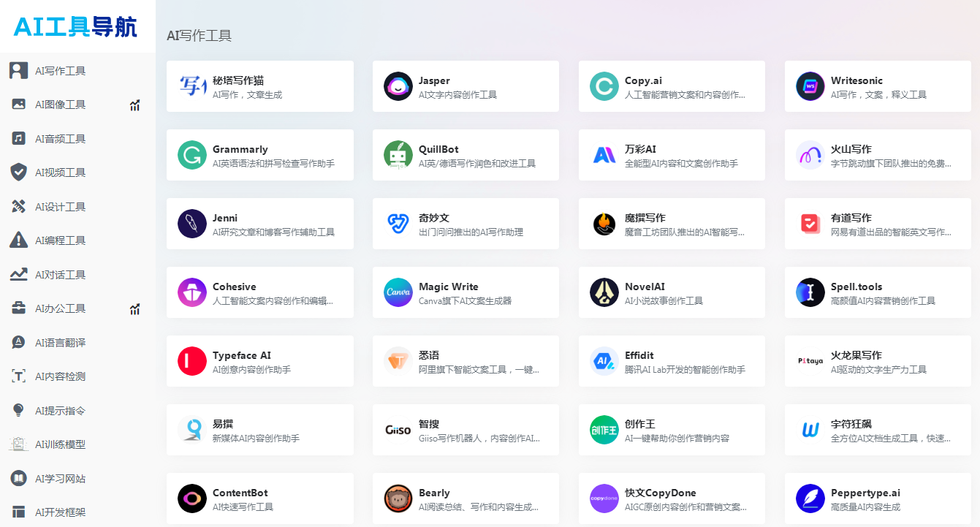Screen dimensions: 980x527
Task: Click the Canva Magic Write icon
Action: 398,292
